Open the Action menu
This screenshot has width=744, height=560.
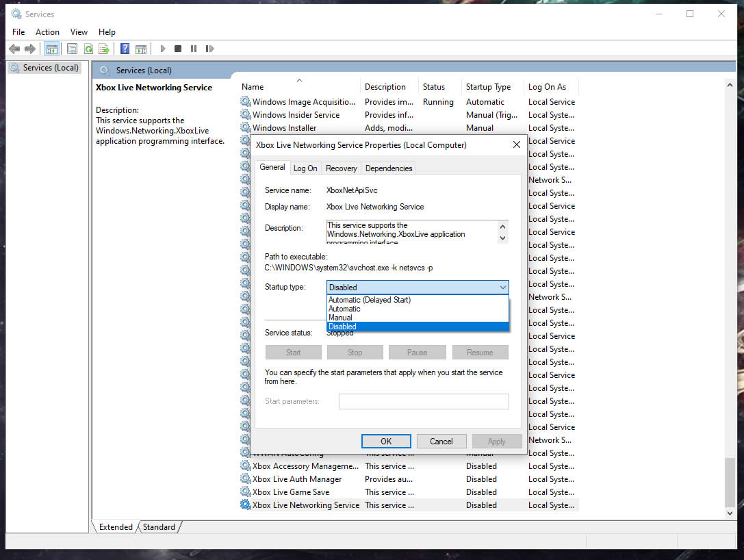47,31
